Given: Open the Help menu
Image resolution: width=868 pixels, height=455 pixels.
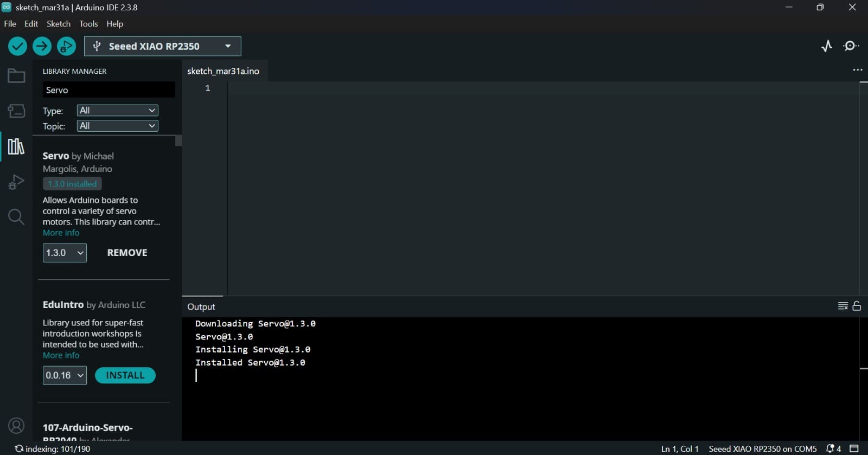Looking at the screenshot, I should [115, 24].
